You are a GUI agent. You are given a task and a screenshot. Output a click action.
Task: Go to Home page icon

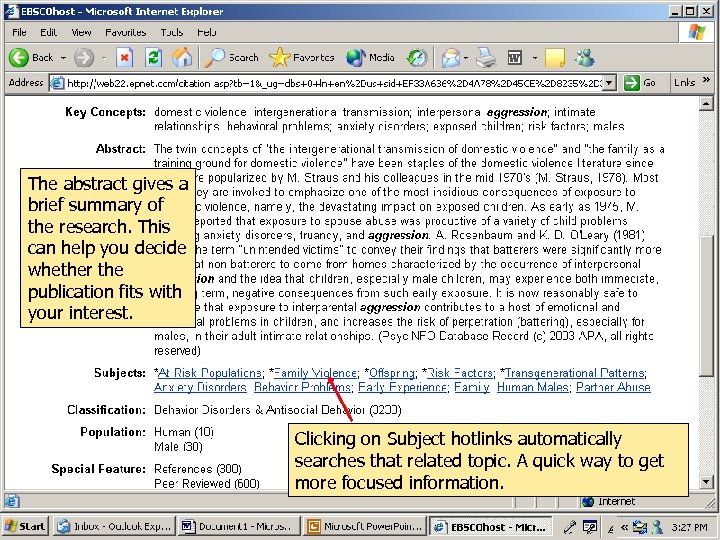(182, 58)
